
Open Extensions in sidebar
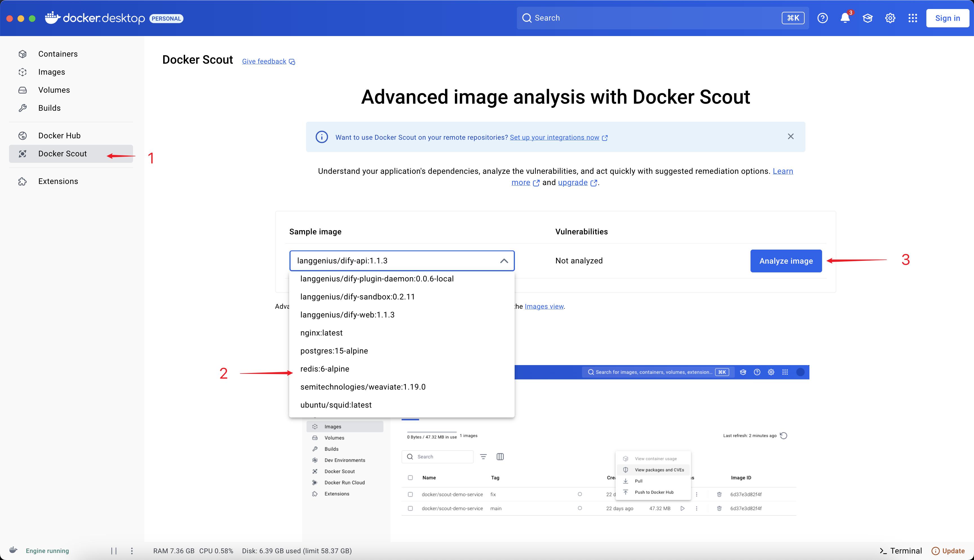71,181
